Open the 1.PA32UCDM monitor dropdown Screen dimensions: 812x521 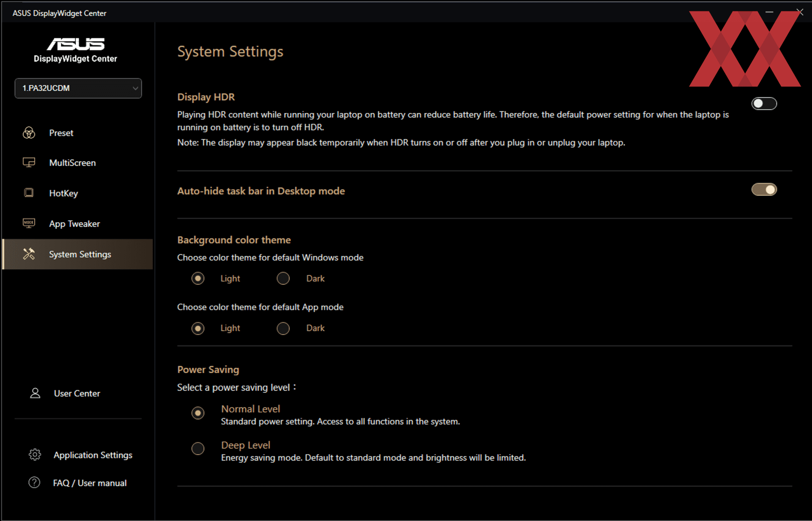78,88
